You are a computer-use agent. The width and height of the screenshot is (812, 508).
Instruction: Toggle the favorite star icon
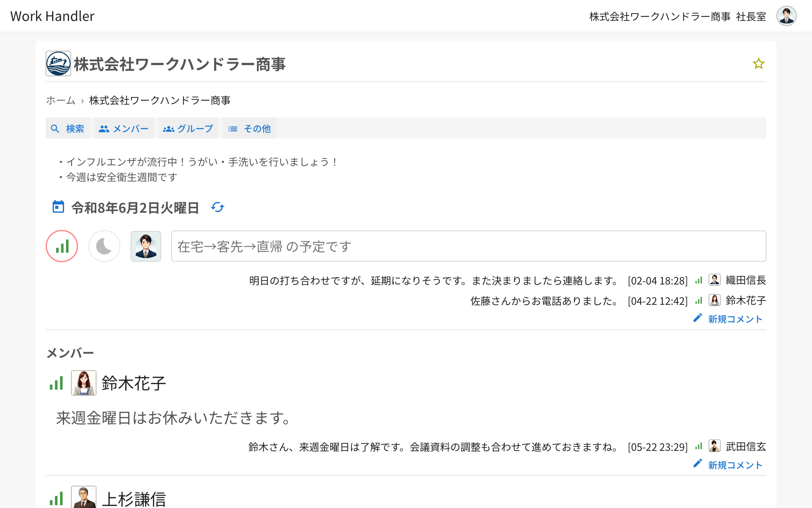[x=758, y=63]
